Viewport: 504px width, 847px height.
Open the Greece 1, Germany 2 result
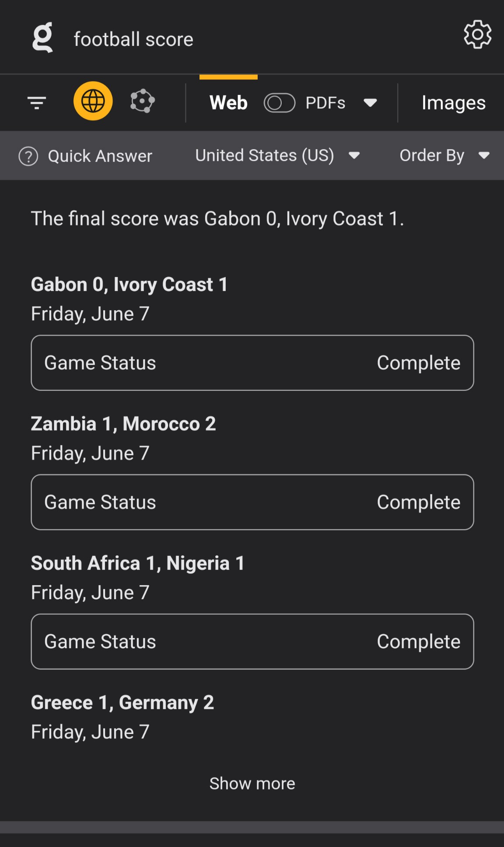click(122, 703)
